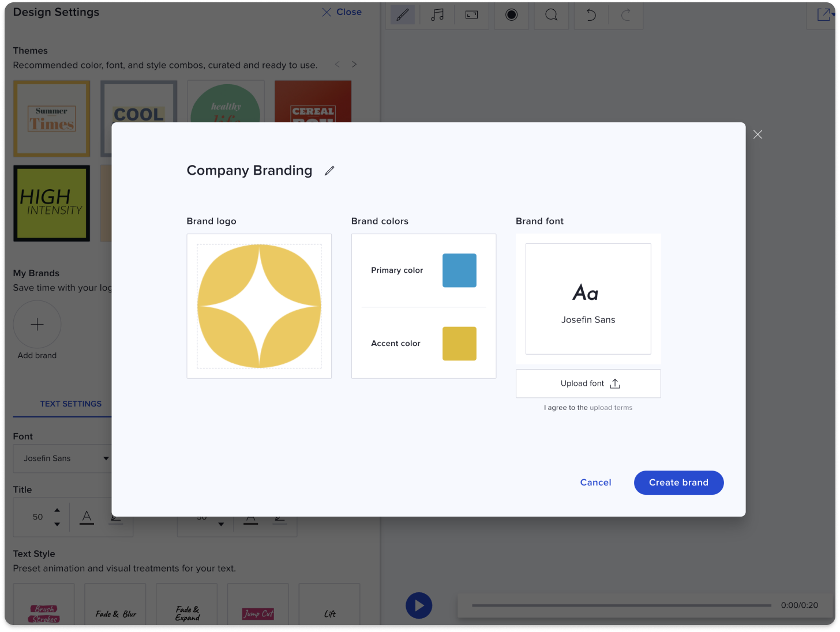
Task: Click the export share icon
Action: tap(824, 15)
